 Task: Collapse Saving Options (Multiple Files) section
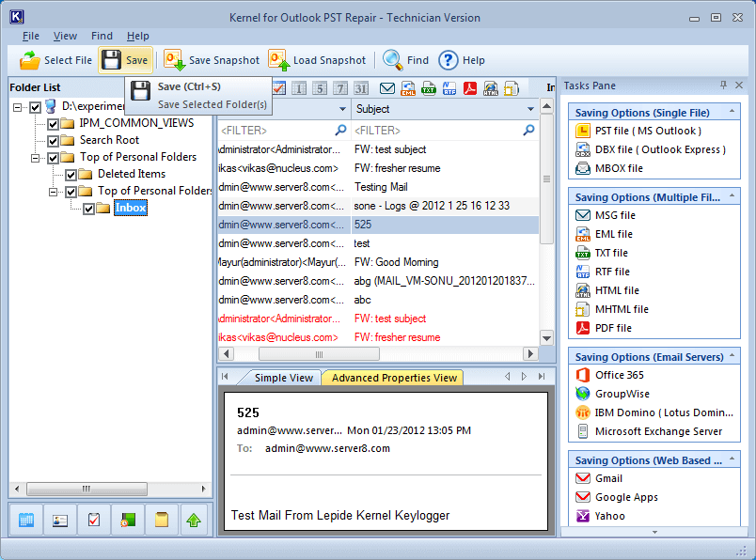pos(732,196)
